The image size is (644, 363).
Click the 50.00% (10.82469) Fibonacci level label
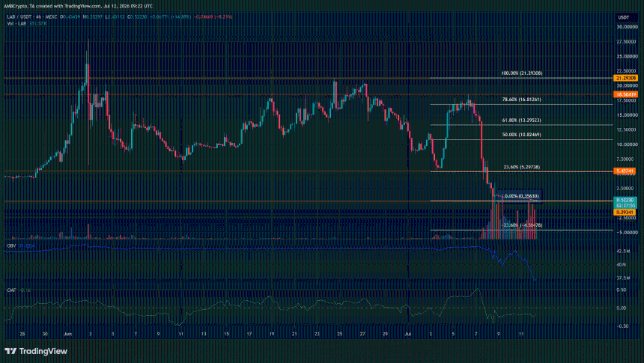click(522, 135)
